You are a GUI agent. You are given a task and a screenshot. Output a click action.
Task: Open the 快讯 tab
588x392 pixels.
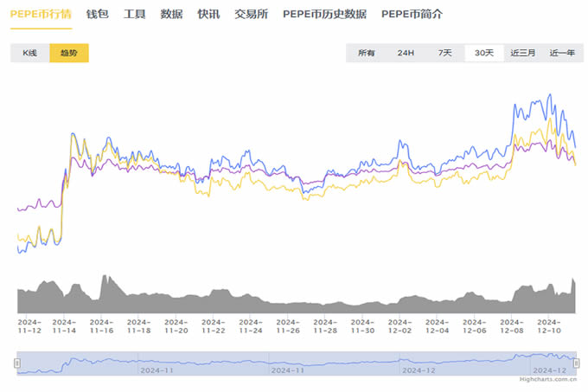[x=209, y=14]
